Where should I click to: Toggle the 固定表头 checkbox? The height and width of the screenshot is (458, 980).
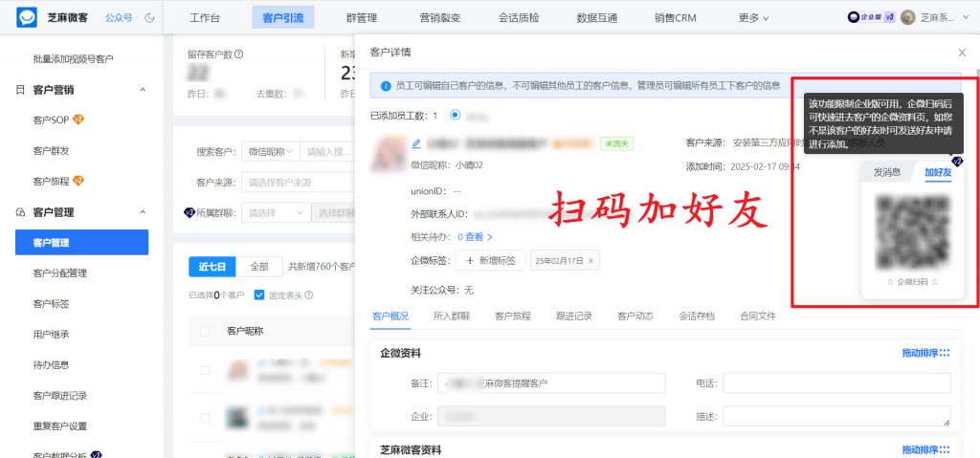[x=259, y=294]
